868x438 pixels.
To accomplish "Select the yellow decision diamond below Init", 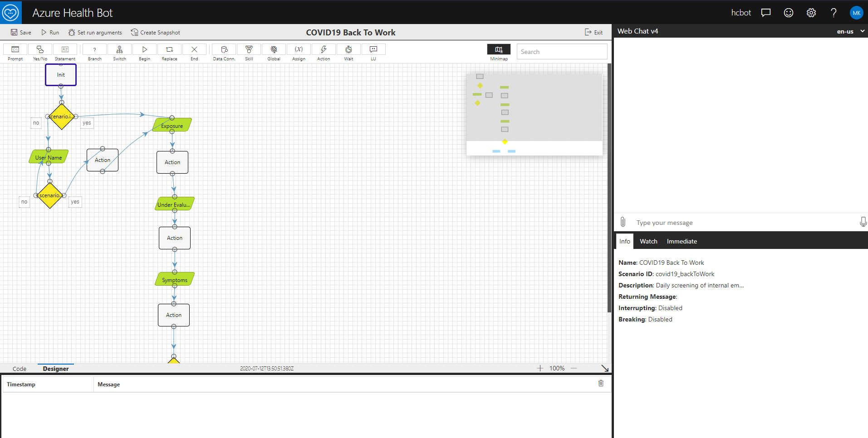I will click(x=61, y=117).
